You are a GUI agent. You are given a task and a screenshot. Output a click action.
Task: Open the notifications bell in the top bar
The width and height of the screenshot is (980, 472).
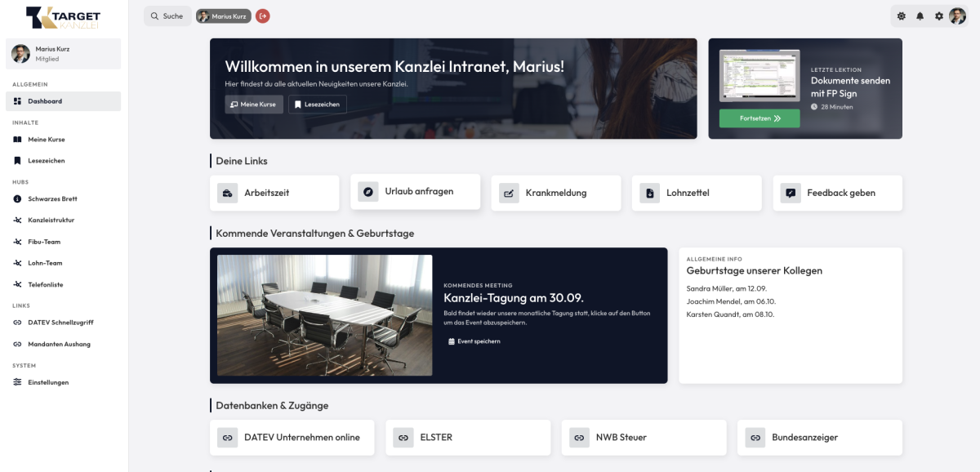click(920, 16)
